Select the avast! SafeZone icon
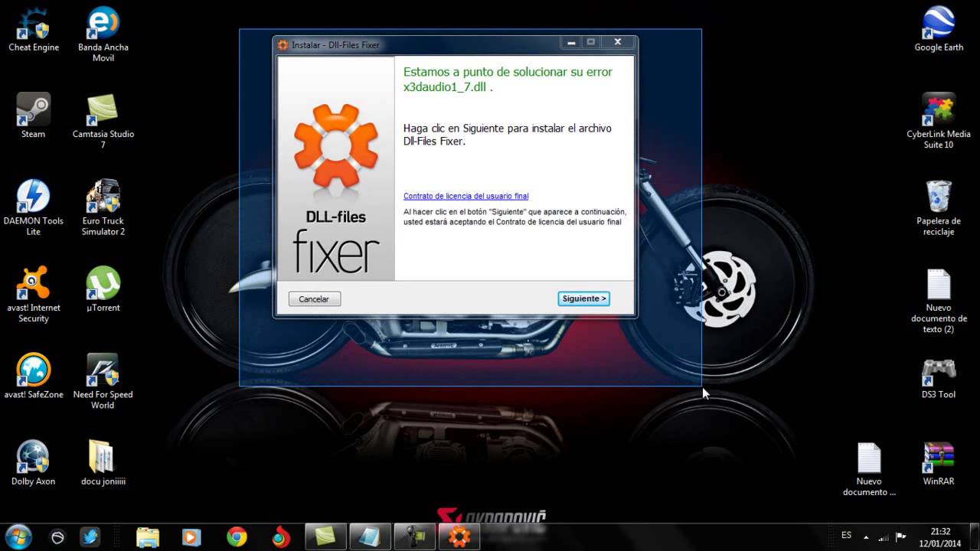980x551 pixels. pyautogui.click(x=34, y=377)
